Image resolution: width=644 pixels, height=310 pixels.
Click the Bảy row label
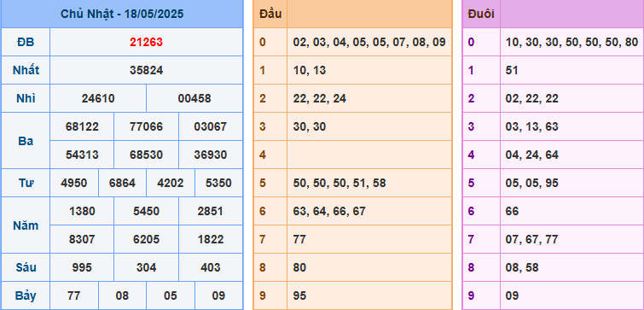[x=26, y=295]
